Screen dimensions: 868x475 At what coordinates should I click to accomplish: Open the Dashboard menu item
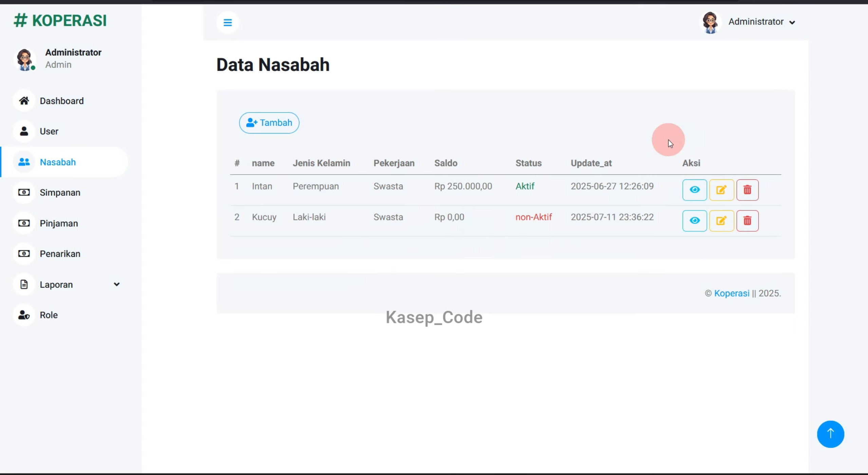click(61, 101)
